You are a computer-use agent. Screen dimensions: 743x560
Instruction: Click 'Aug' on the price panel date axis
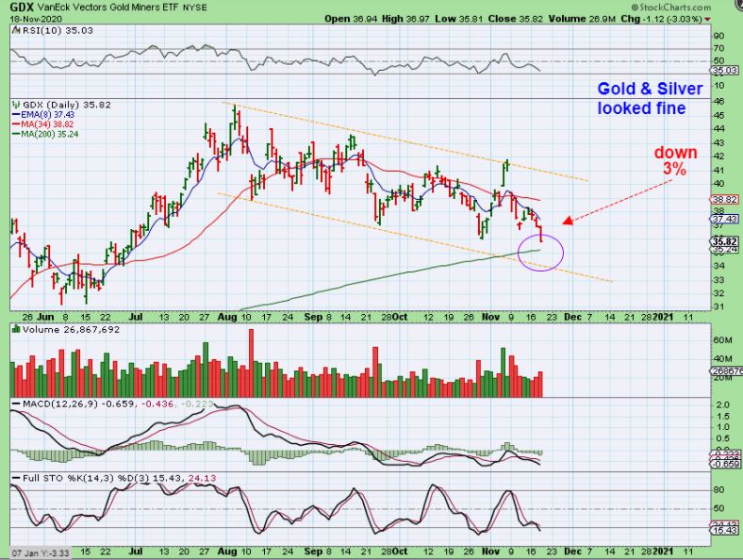227,317
